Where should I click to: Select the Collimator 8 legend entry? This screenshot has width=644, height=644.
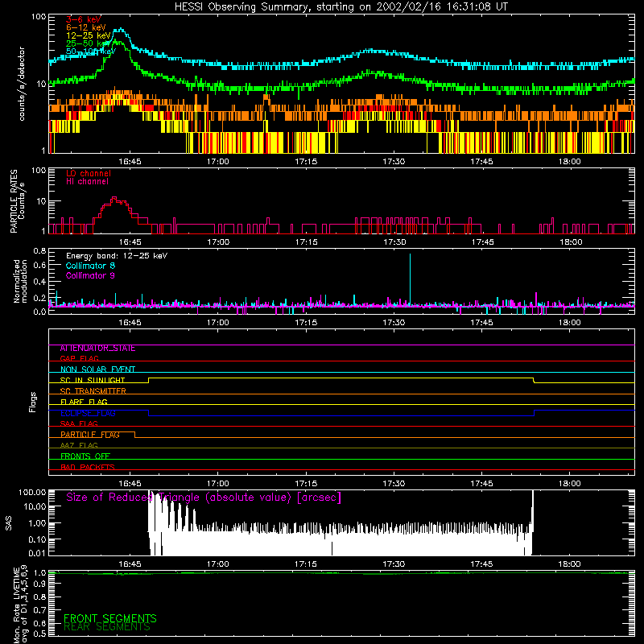tap(90, 266)
